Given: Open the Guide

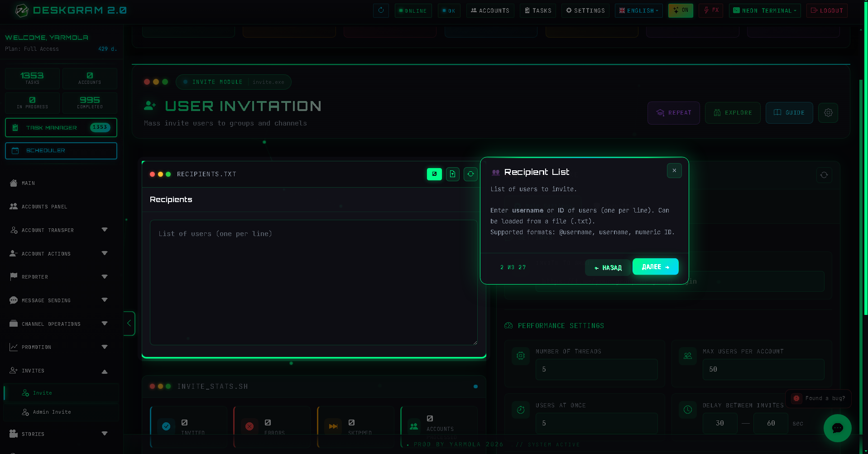Looking at the screenshot, I should (789, 113).
